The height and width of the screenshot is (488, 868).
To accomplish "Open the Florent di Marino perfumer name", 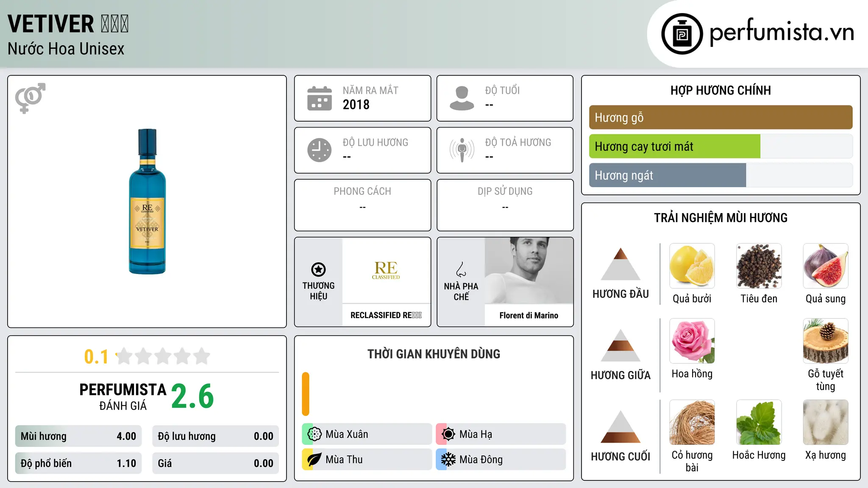I will point(529,316).
